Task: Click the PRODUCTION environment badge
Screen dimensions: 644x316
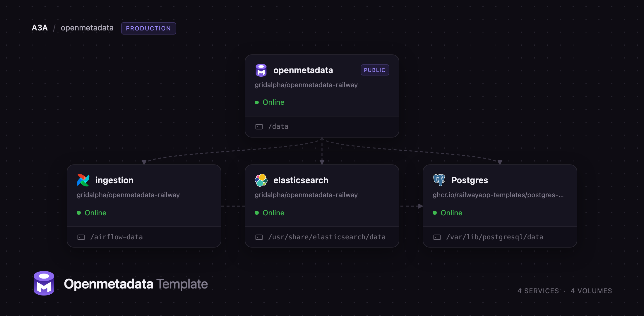Action: pos(148,28)
